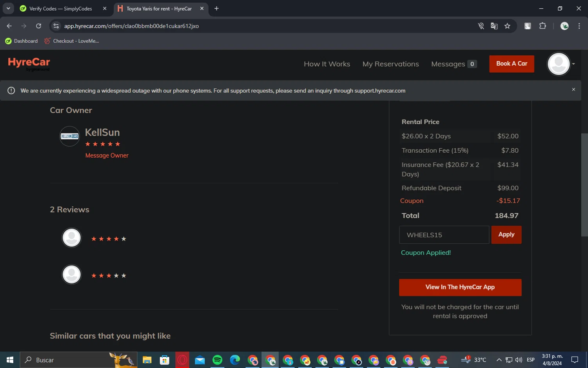The height and width of the screenshot is (368, 588).
Task: Click the 'Coupon Applied!' message
Action: [x=426, y=253]
